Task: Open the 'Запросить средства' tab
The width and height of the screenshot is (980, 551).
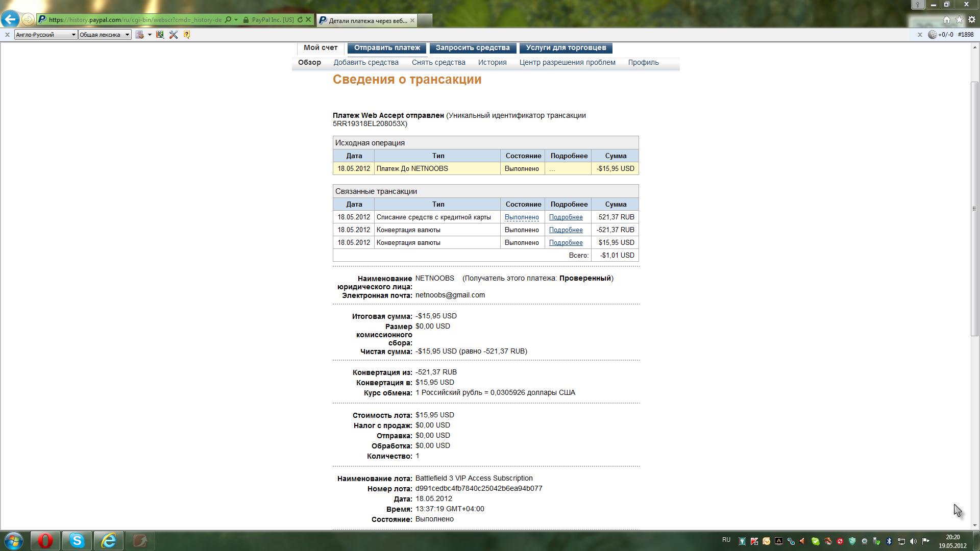Action: 473,47
